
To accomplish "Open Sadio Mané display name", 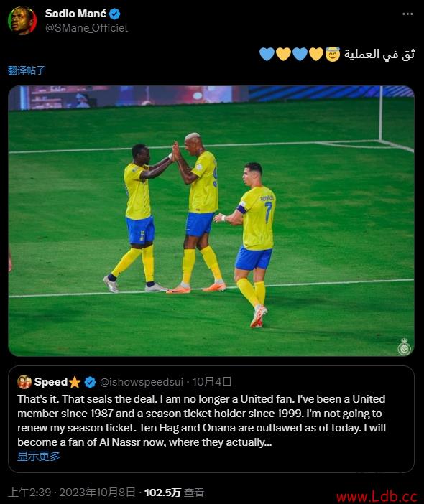I will tap(76, 14).
